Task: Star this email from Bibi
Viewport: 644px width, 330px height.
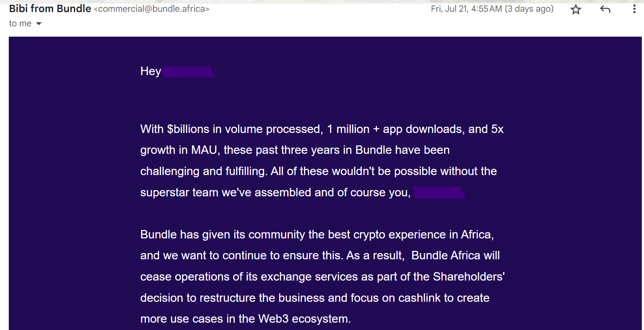Action: (576, 9)
